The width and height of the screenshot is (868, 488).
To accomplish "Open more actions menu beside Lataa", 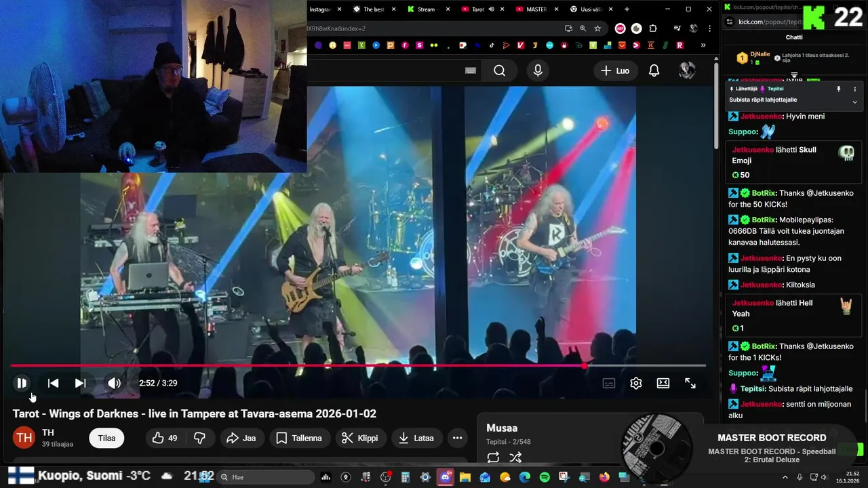I will coord(457,438).
